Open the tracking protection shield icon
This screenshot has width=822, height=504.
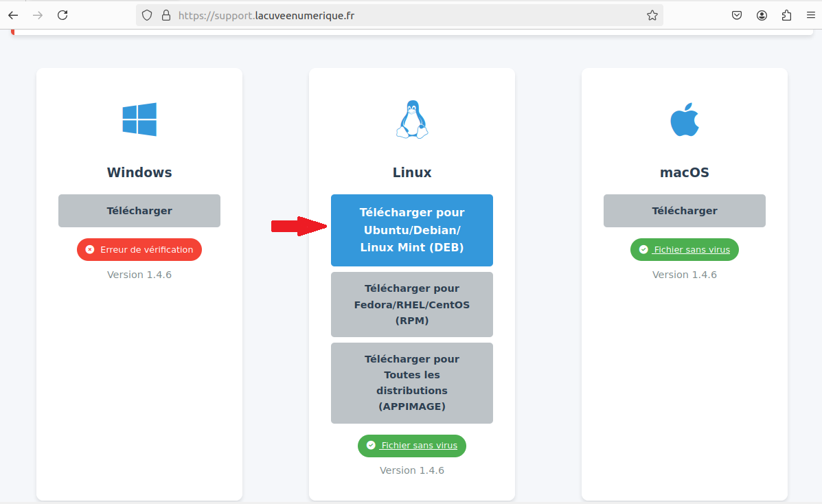(148, 15)
